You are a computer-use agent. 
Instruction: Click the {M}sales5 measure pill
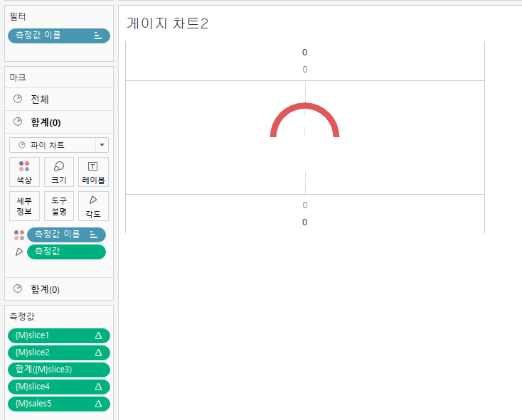click(x=59, y=404)
